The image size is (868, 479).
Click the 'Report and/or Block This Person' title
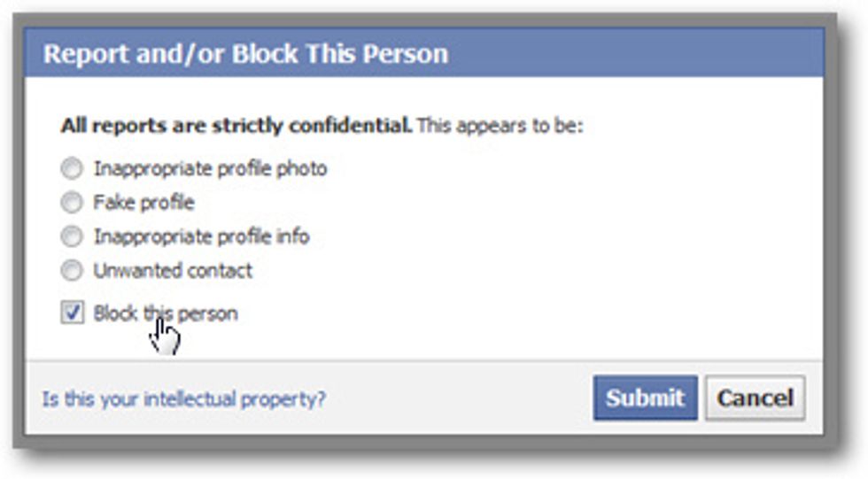(246, 54)
